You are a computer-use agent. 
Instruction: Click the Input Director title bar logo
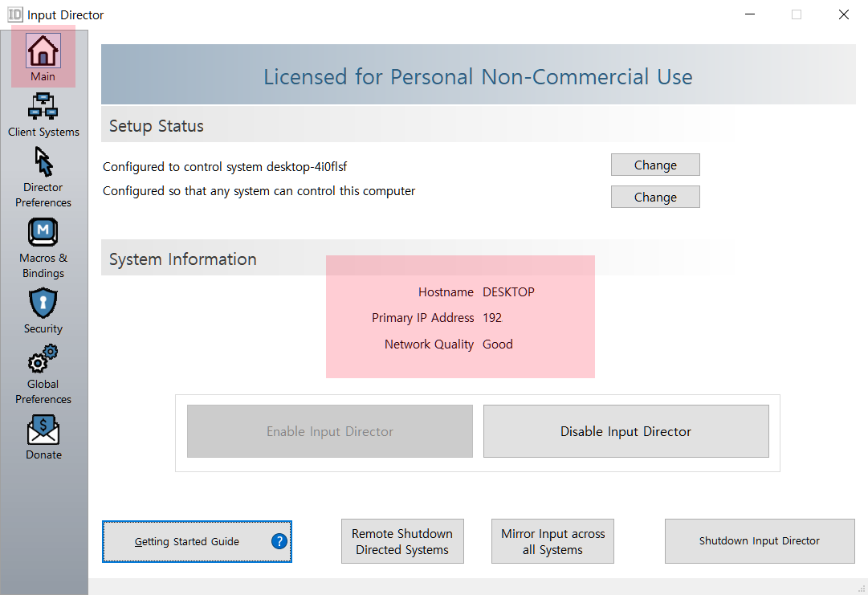click(15, 14)
